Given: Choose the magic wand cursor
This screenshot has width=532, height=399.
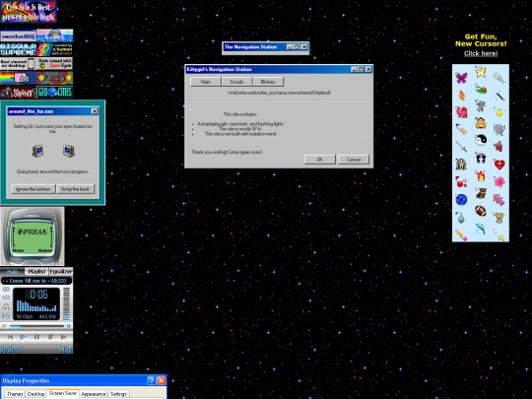Looking at the screenshot, I should click(x=499, y=96).
